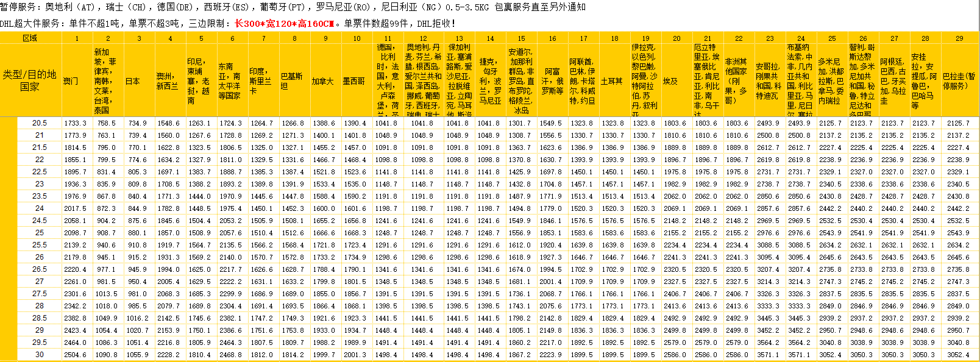Select the 734.9 rate cell under 日本

(138, 123)
